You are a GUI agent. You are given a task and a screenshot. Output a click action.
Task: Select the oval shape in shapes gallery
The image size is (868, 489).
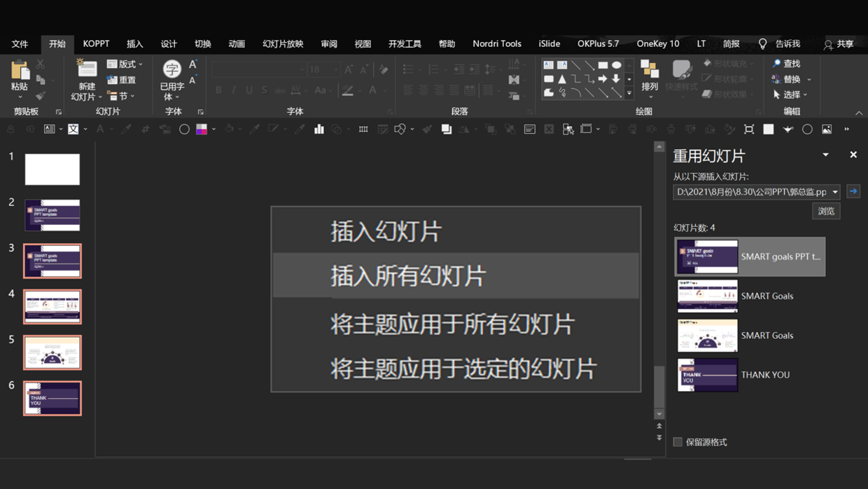click(616, 65)
